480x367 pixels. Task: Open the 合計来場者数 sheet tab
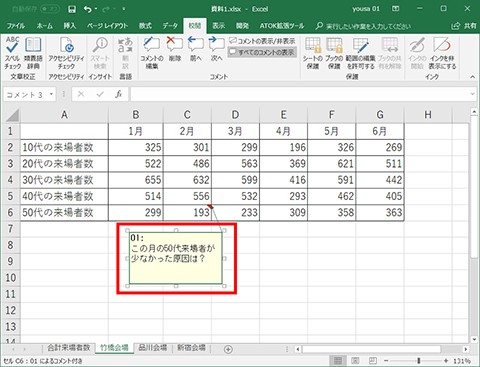pyautogui.click(x=69, y=348)
